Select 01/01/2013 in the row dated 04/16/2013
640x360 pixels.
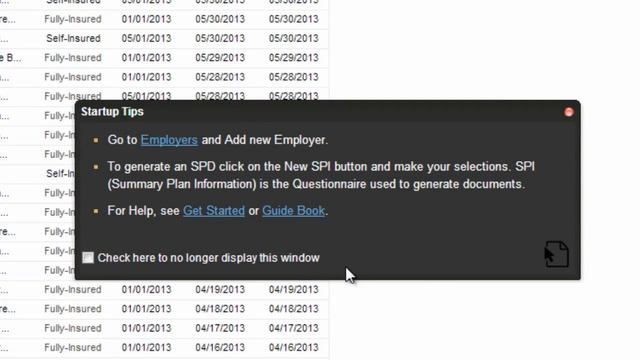(146, 347)
